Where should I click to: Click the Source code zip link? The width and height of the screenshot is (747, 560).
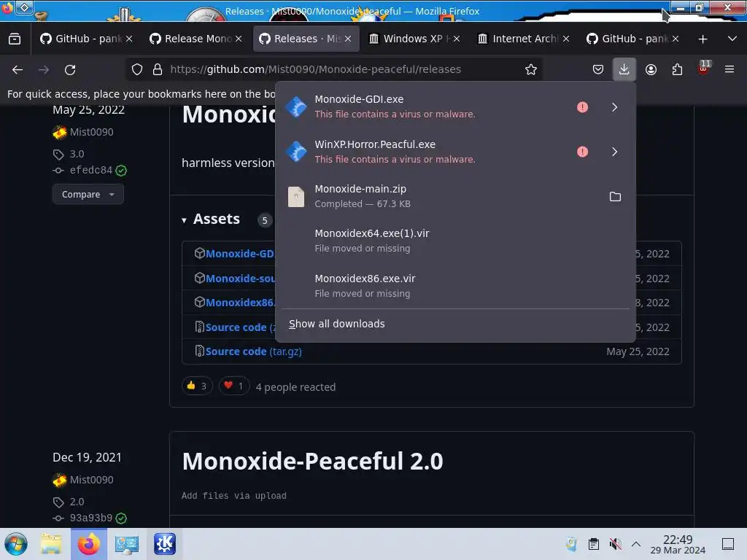[x=240, y=327]
